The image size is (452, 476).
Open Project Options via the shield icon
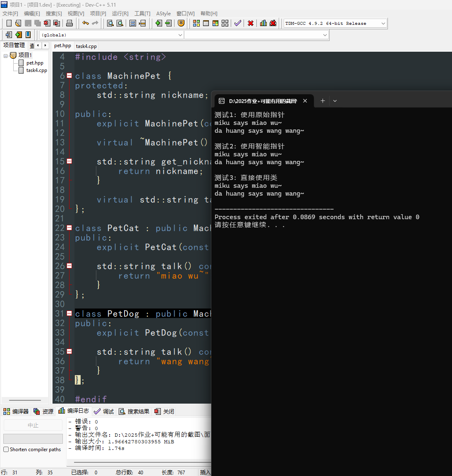point(181,23)
